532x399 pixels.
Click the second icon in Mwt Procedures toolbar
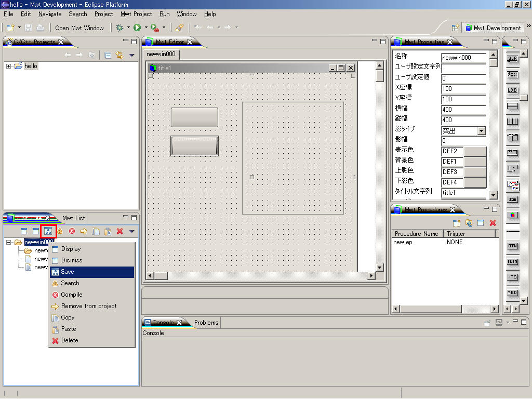(469, 223)
